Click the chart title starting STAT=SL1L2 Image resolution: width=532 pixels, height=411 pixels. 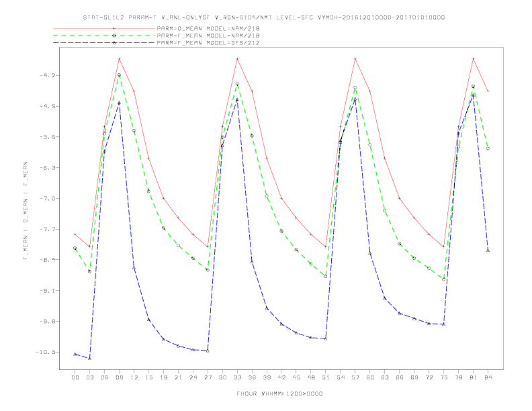point(263,17)
